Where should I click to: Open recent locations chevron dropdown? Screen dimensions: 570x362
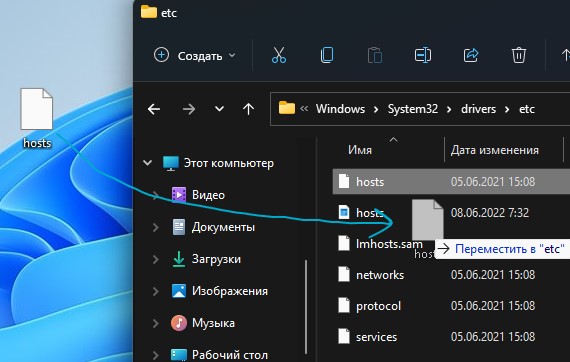[219, 109]
